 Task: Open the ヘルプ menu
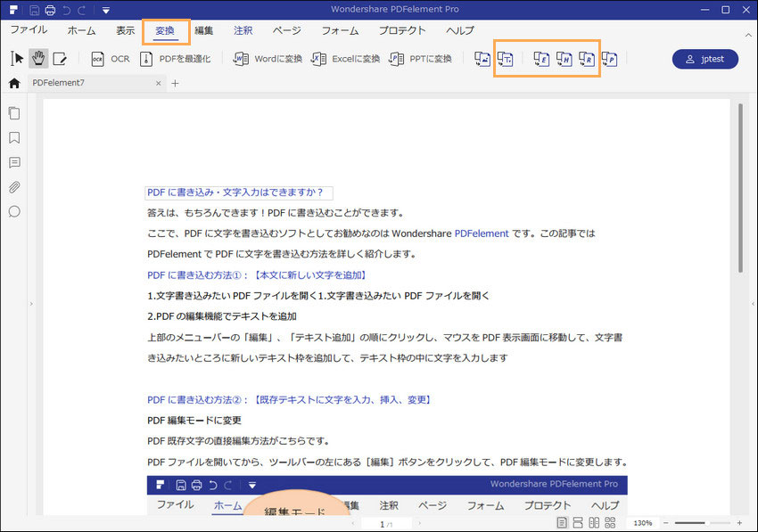pyautogui.click(x=460, y=30)
